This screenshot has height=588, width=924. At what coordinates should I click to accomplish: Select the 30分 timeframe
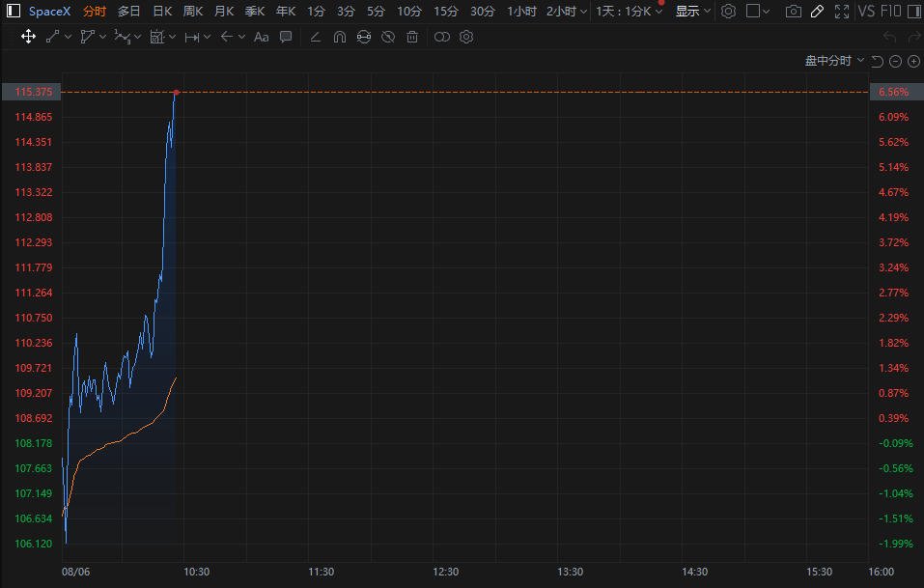482,12
